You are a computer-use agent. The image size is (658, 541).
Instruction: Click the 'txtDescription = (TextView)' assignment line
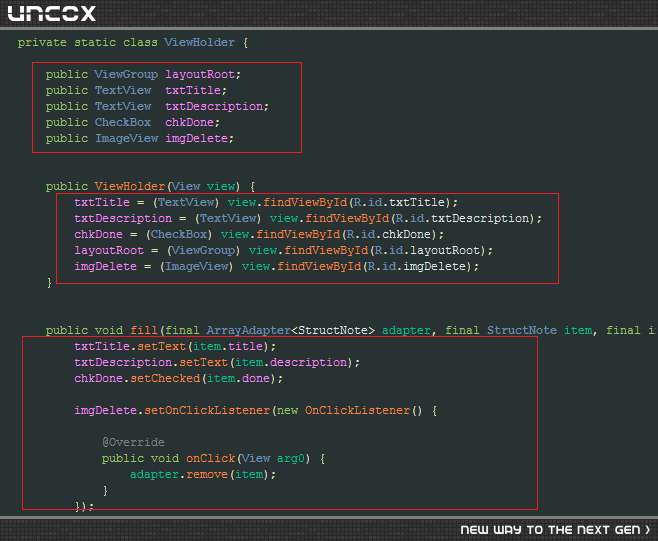tap(308, 218)
